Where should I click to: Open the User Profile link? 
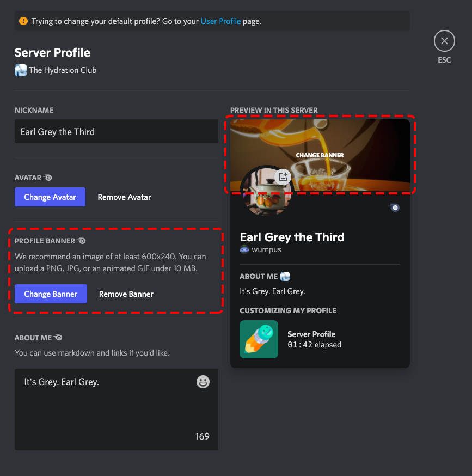coord(220,21)
